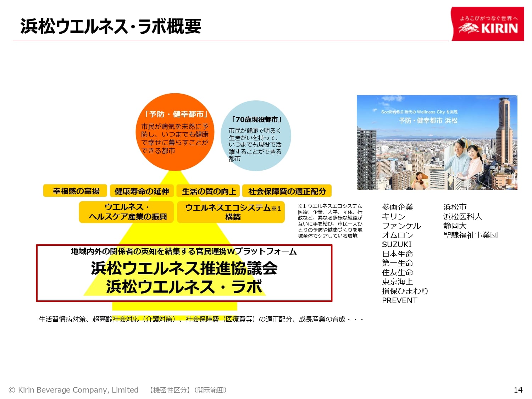Screen dimensions: 532x399
Task: Click 静岡大 in the right column
Action: pos(455,226)
